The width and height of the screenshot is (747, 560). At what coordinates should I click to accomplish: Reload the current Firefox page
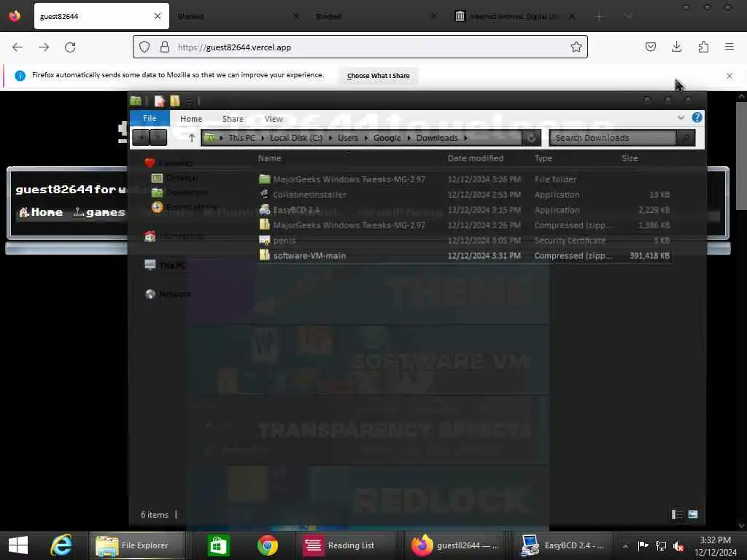[x=70, y=47]
